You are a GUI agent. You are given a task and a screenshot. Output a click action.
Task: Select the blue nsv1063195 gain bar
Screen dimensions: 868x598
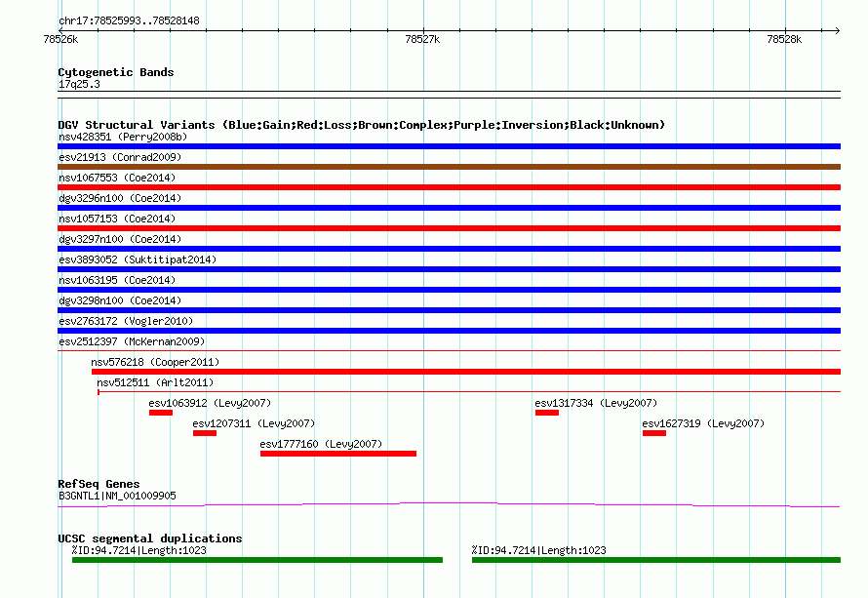click(449, 290)
